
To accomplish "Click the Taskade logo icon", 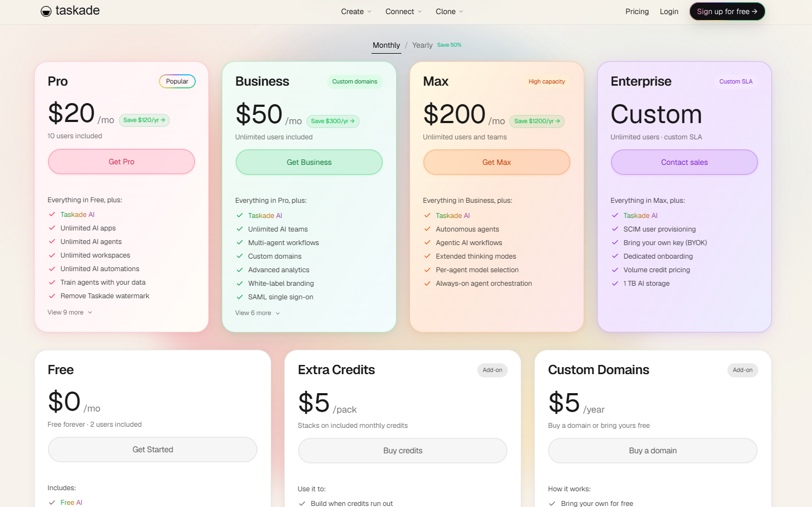I will pyautogui.click(x=46, y=11).
